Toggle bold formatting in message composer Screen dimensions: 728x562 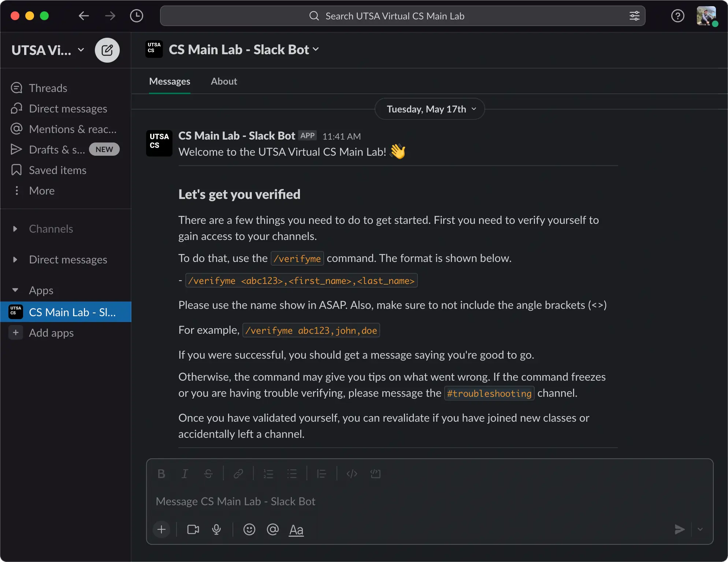coord(161,473)
